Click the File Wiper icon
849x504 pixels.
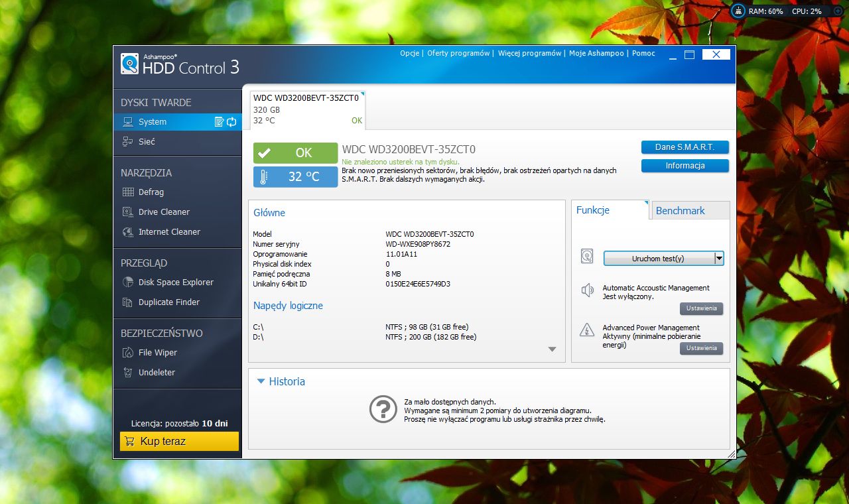point(128,353)
